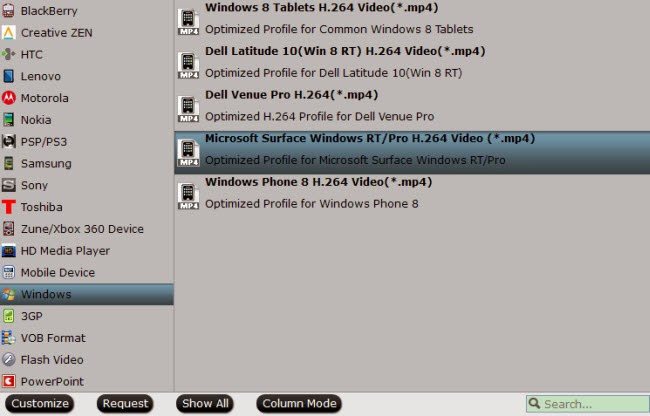Click the Sony logo icon
Viewport: 650px width, 416px height.
8,185
